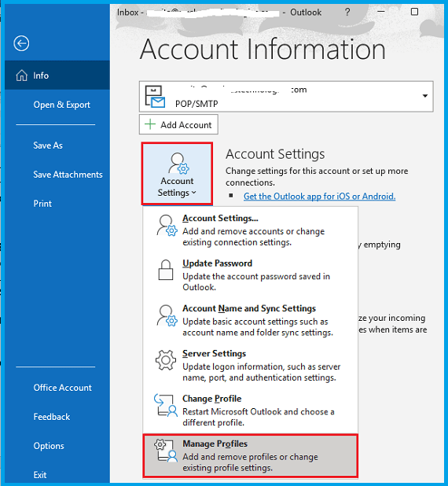Click 'Update the account password saved' text
This screenshot has width=448, height=486.
pos(256,282)
